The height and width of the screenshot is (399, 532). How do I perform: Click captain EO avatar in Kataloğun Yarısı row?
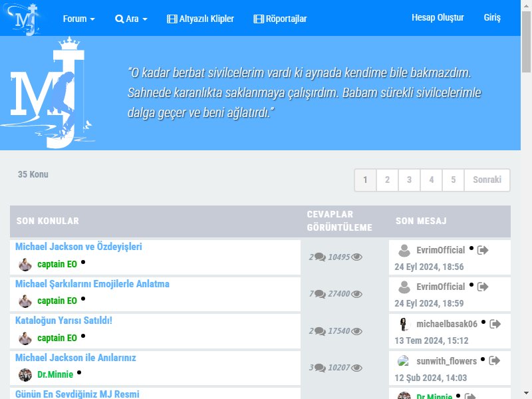pyautogui.click(x=25, y=338)
